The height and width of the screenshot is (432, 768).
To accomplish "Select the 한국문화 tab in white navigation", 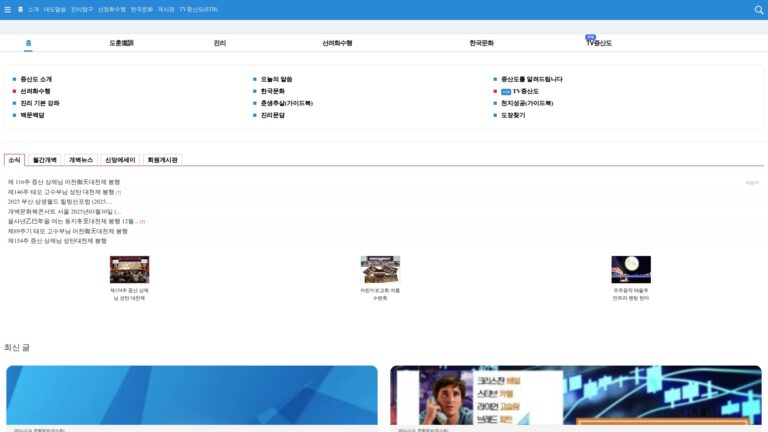I will pyautogui.click(x=481, y=43).
